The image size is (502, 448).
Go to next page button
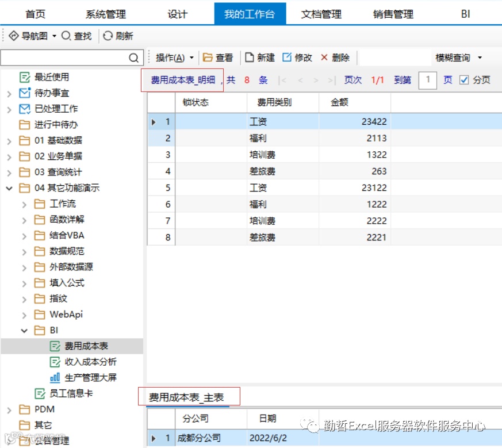click(x=316, y=80)
